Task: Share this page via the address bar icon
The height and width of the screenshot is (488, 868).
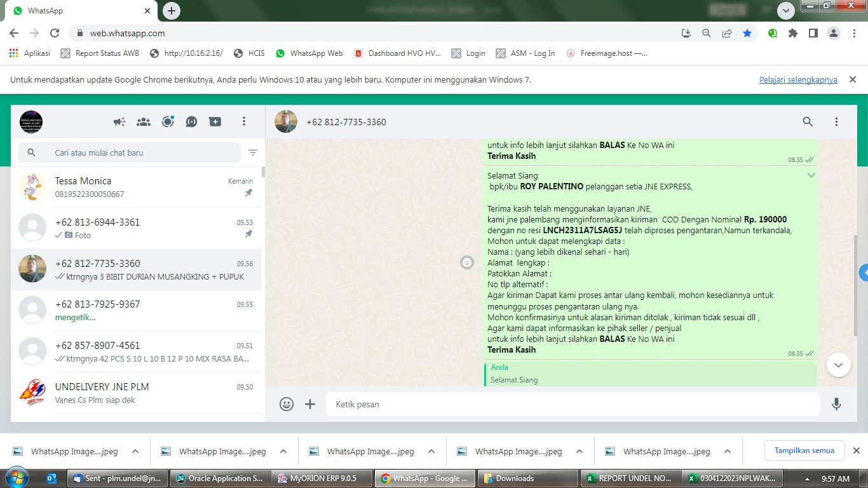Action: tap(727, 33)
